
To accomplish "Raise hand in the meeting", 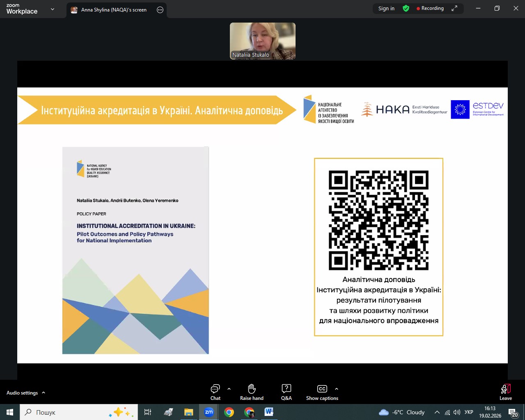I will (x=252, y=392).
